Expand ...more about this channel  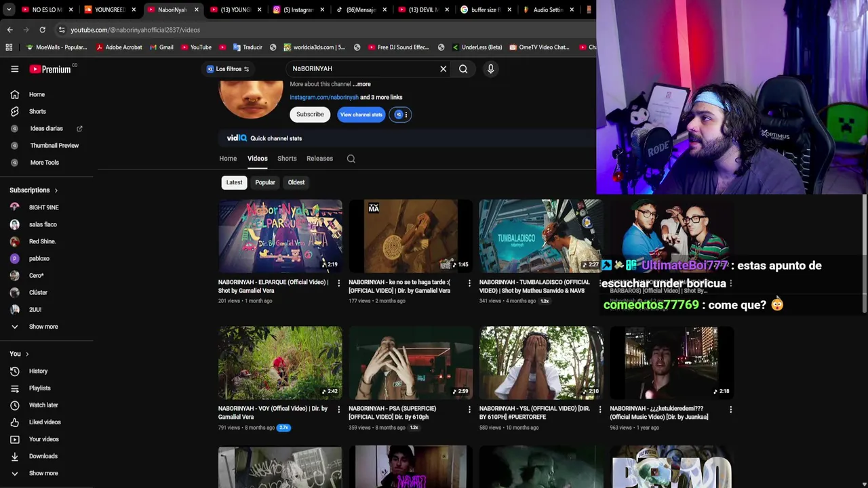(361, 84)
